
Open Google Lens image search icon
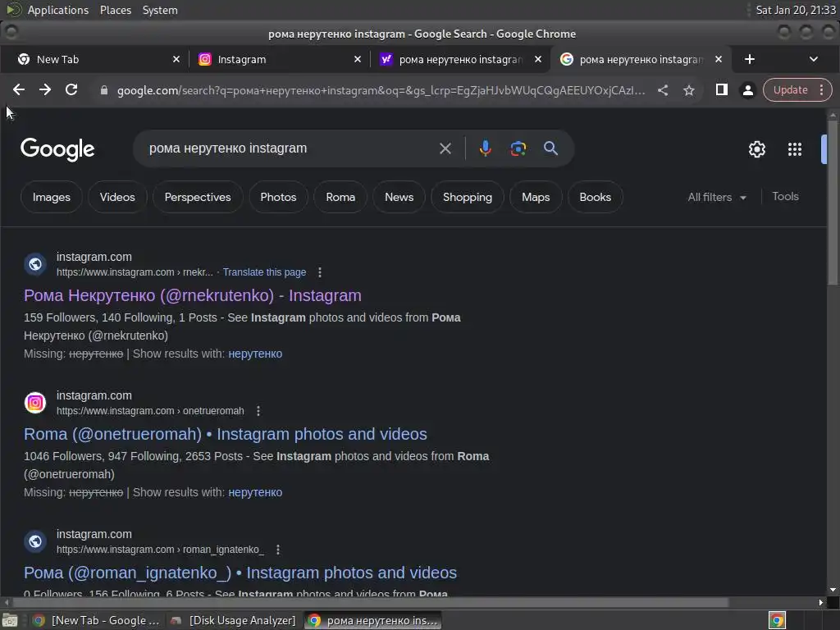[x=518, y=148]
